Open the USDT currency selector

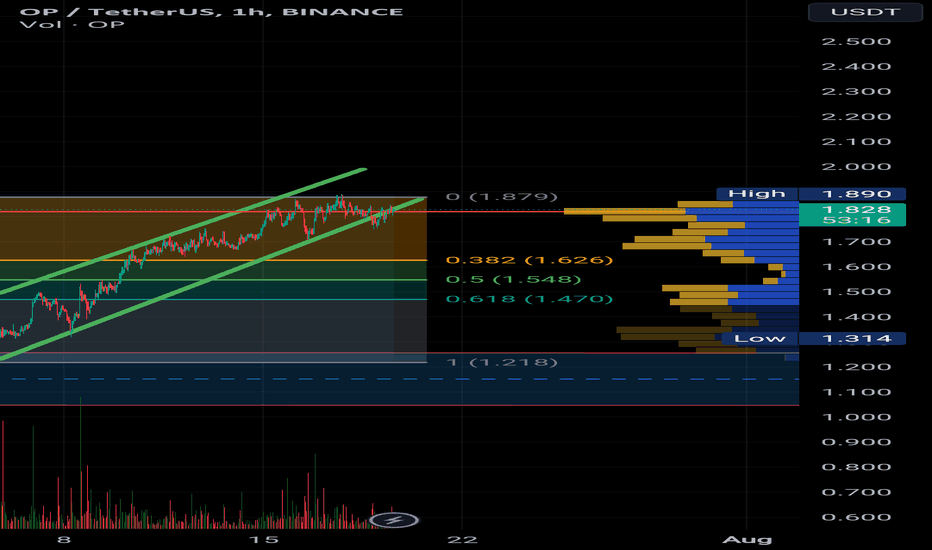point(865,12)
